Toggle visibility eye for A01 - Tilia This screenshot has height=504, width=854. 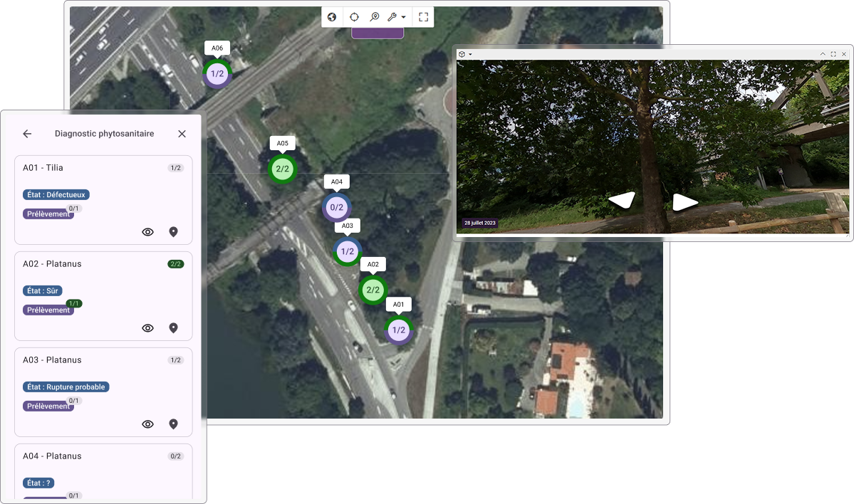[147, 232]
